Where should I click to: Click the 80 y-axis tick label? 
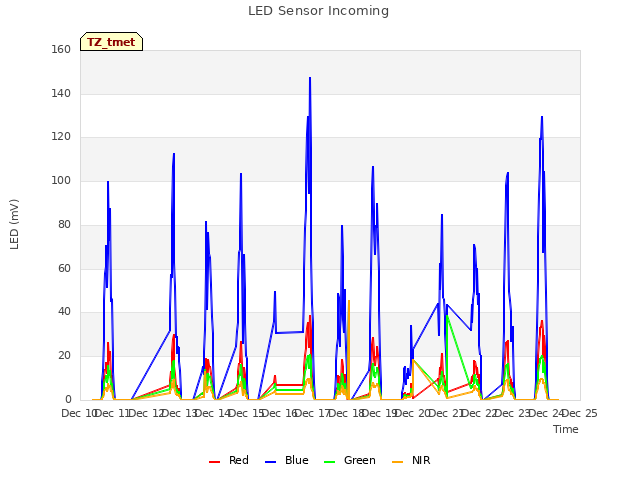click(64, 224)
